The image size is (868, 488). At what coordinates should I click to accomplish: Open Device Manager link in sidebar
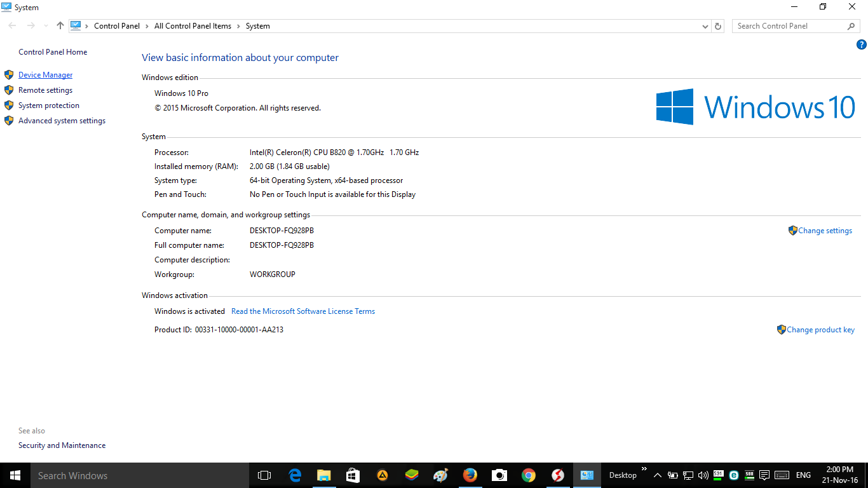(x=45, y=75)
